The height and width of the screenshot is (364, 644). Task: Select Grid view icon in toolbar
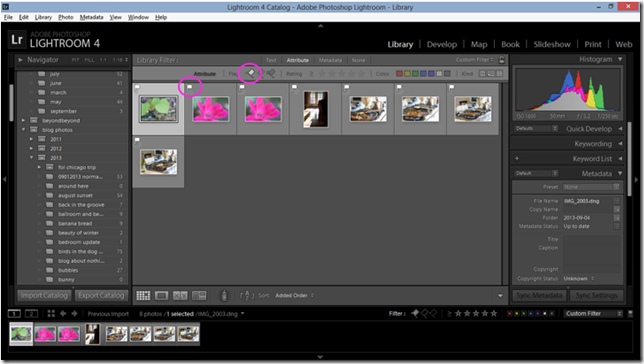(143, 295)
